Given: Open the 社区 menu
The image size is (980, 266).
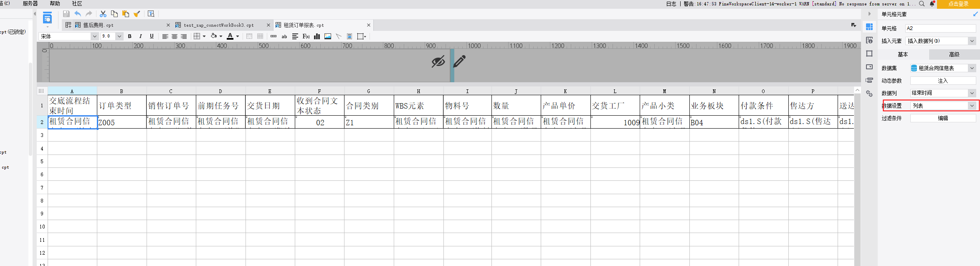Looking at the screenshot, I should pos(77,3).
